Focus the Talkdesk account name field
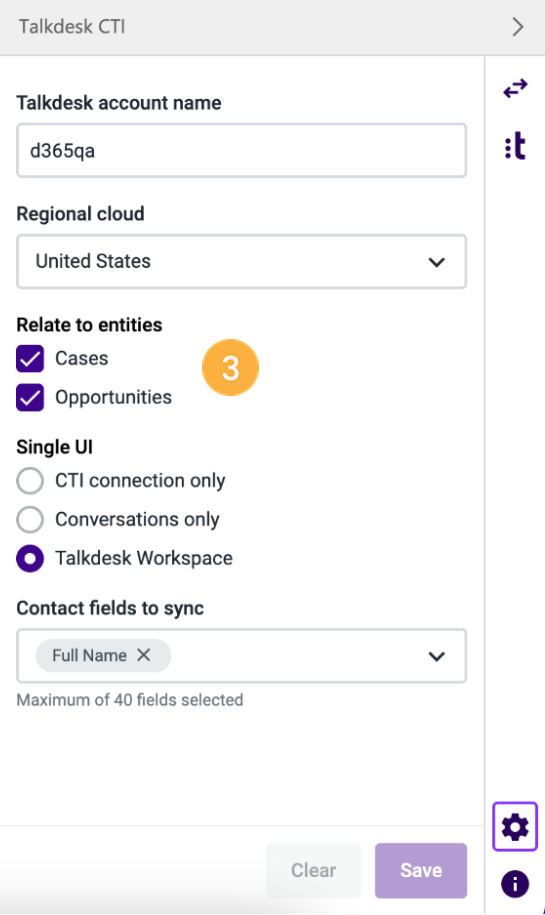Viewport: 545px width, 915px height. click(x=242, y=151)
